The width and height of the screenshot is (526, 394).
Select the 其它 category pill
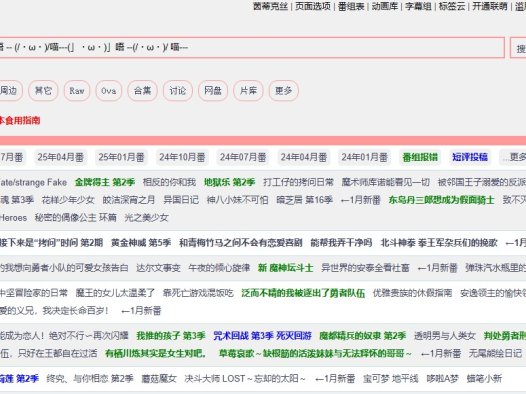click(x=43, y=91)
